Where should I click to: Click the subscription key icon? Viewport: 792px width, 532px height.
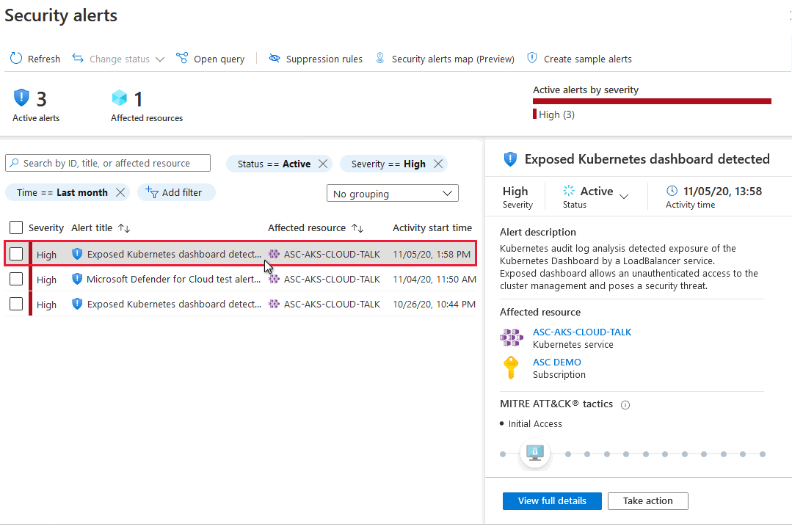point(511,368)
